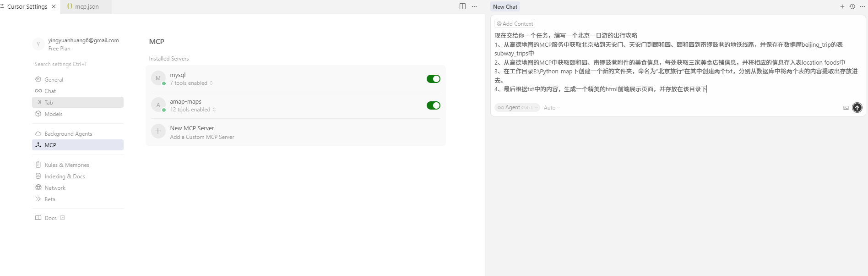Click the Network globe icon
868x276 pixels.
[x=38, y=188]
